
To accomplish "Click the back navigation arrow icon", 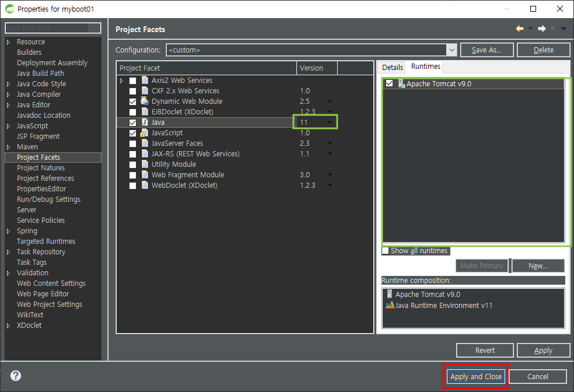I will tap(519, 29).
